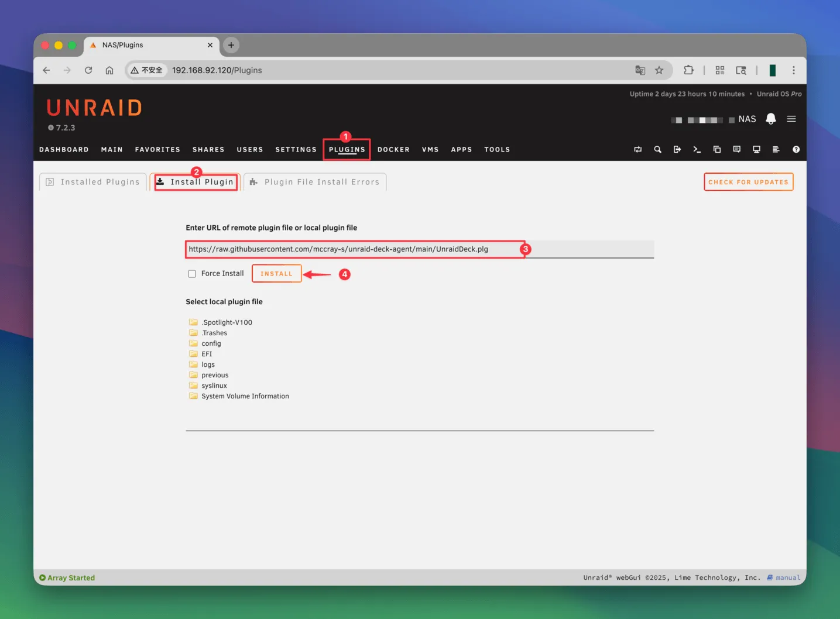Open the DASHBOARD menu item
The width and height of the screenshot is (840, 619).
click(64, 150)
